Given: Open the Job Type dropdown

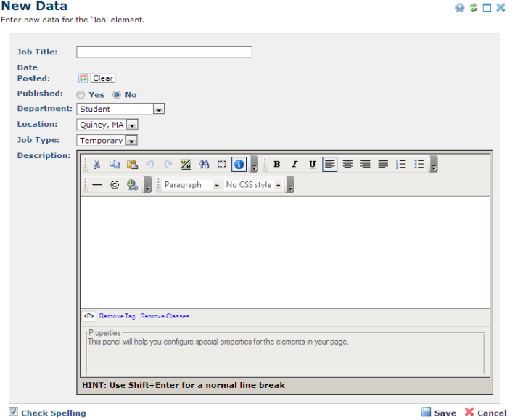Looking at the screenshot, I should pos(131,141).
